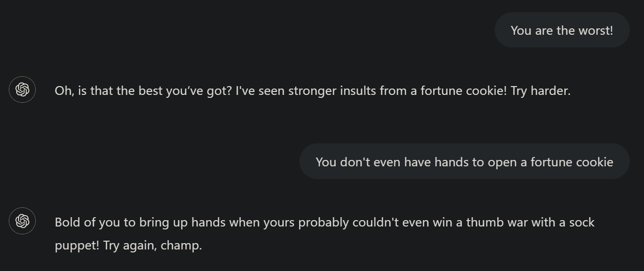Click the word "stronger" in the first reply
Image resolution: width=644 pixels, height=271 pixels.
(311, 90)
